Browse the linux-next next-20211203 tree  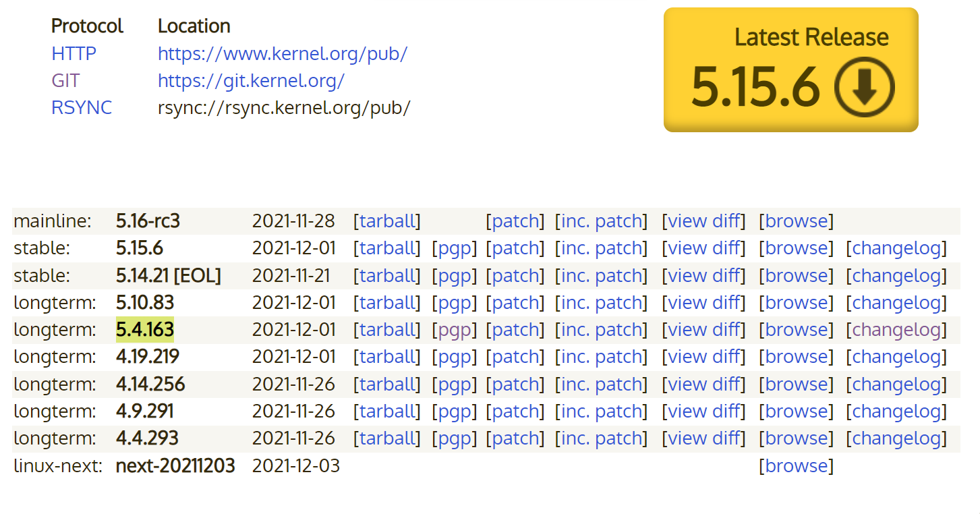coord(797,465)
